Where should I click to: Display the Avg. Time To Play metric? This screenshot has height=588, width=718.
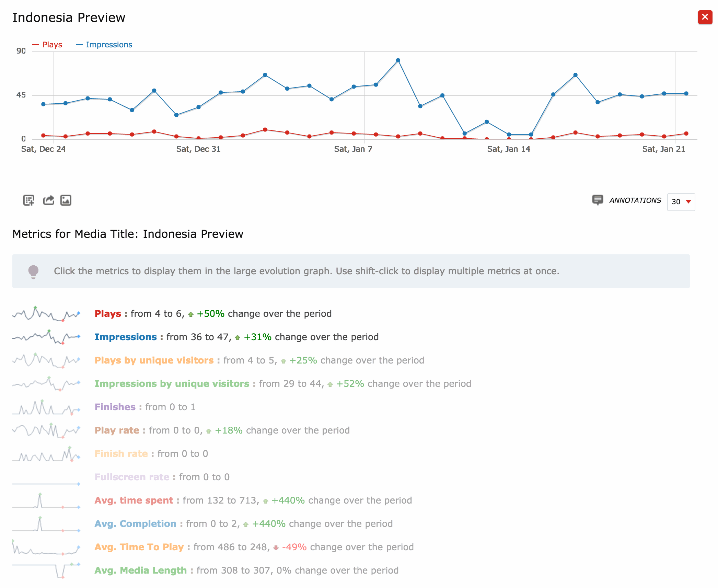(x=139, y=547)
